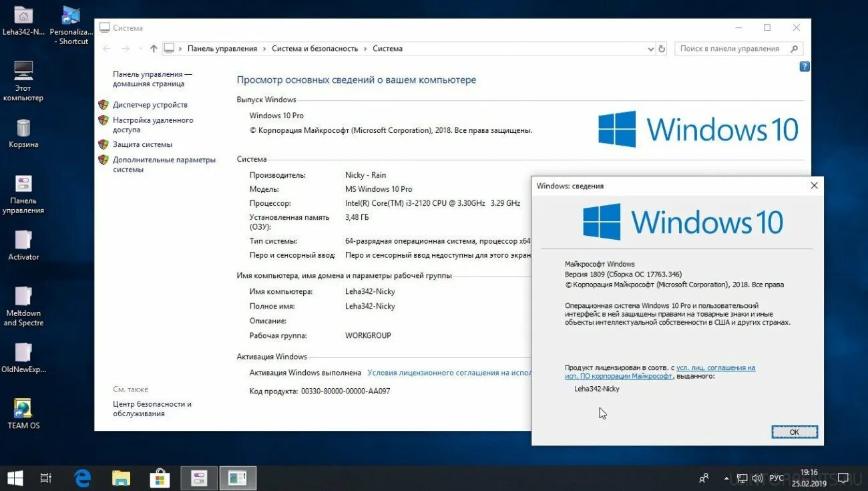Open the Leha342-N... home folder desktop icon
The image size is (868, 491).
pos(23,21)
